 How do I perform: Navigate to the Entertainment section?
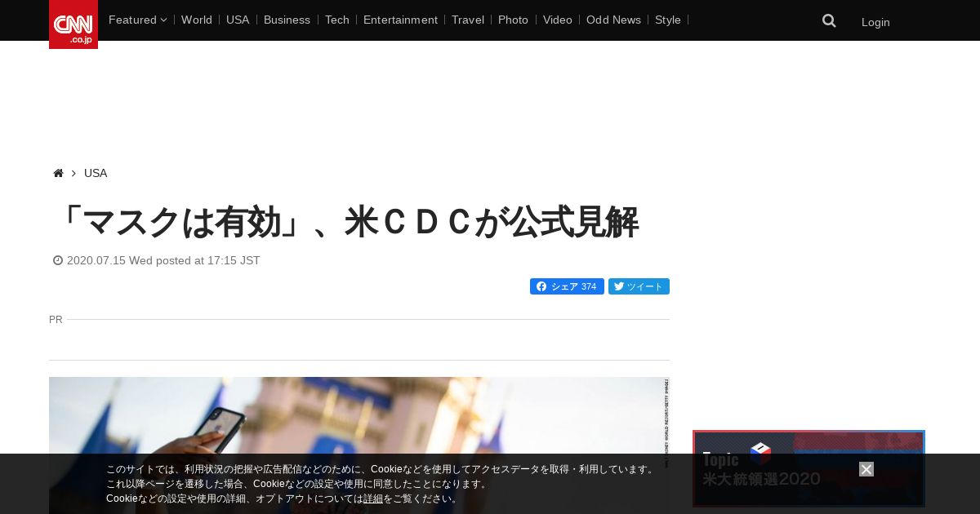point(400,20)
